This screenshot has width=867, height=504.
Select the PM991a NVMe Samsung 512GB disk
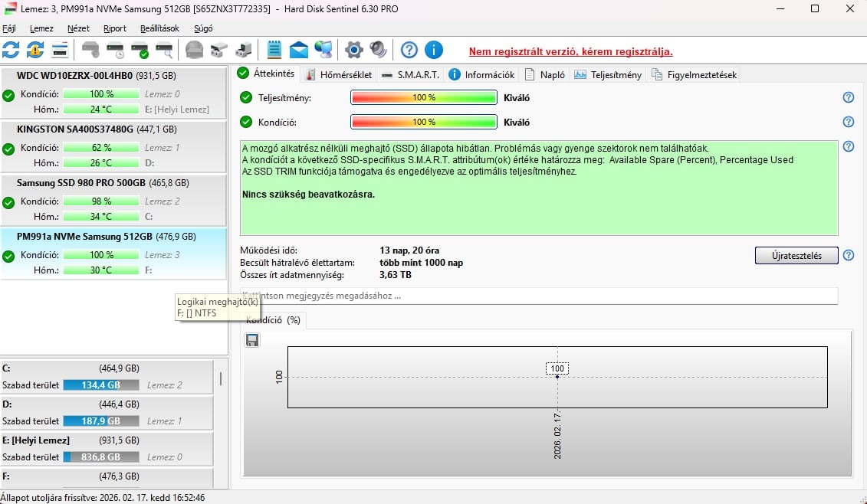tap(113, 253)
